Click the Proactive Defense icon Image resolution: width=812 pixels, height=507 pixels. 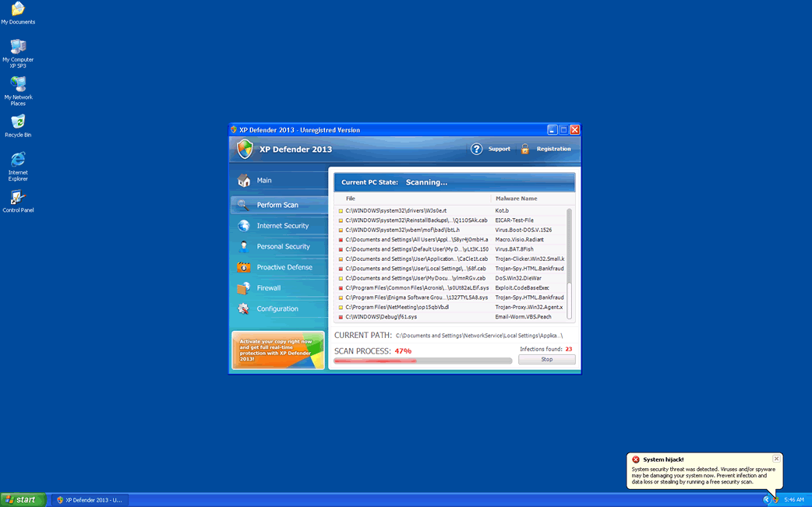244,267
